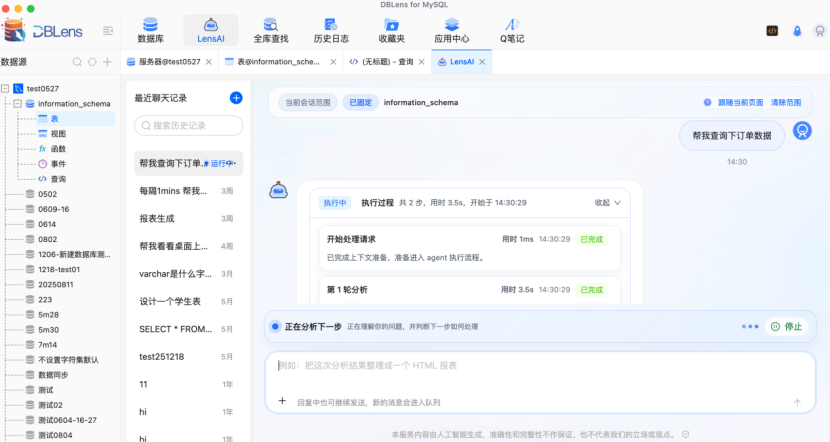This screenshot has width=830, height=442.
Task: Select the 0609-16 database
Action: point(53,209)
